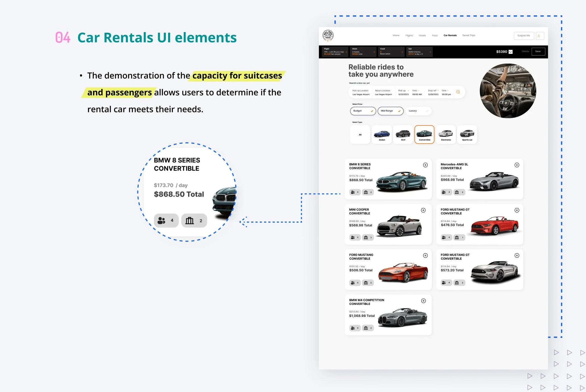
Task: Expand the $5390 total dropdown
Action: pyautogui.click(x=511, y=52)
